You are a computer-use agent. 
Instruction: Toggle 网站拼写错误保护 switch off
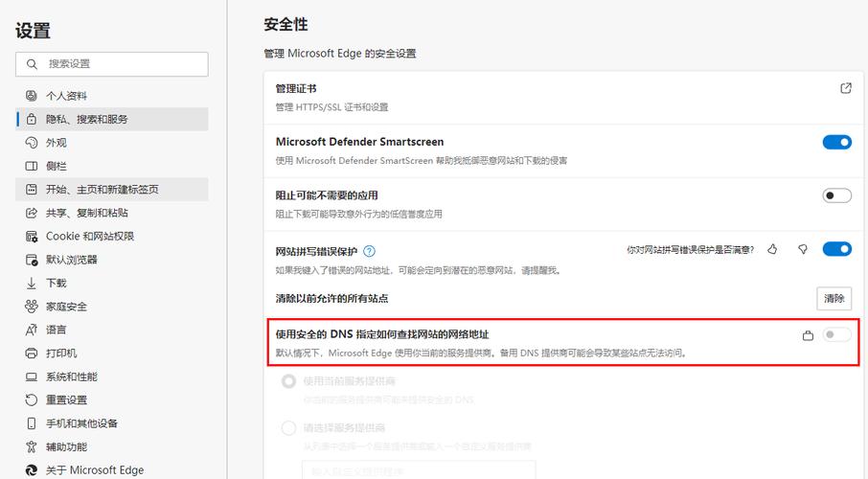pos(837,249)
